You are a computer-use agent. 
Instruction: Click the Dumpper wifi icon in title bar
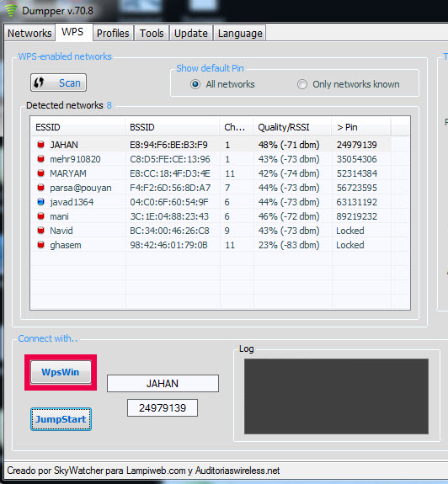[11, 11]
